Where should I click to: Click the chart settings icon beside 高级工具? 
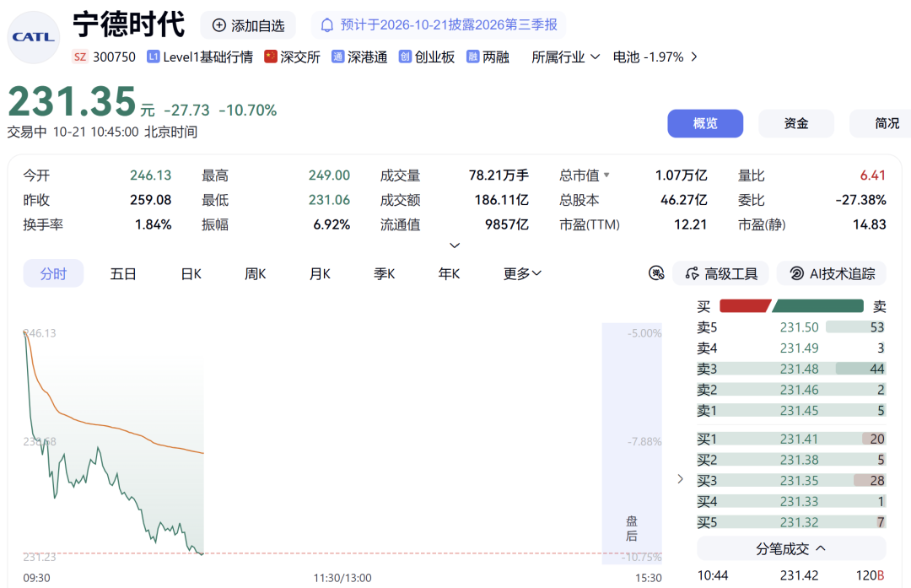click(656, 273)
